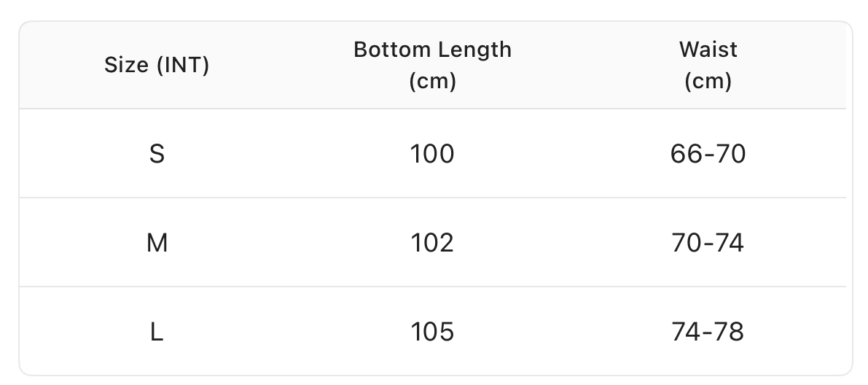
Task: Click the 70 in the S row waist range
Action: [730, 154]
